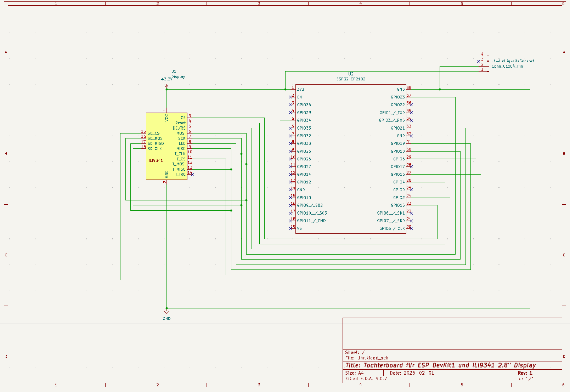Select the junction dot on the GND pin 38 wire

440,89
